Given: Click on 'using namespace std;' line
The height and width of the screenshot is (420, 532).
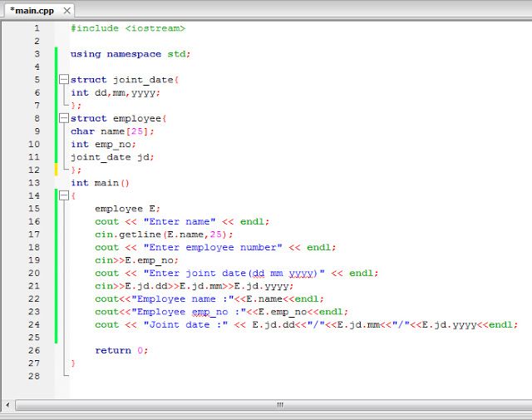Looking at the screenshot, I should pyautogui.click(x=131, y=54).
